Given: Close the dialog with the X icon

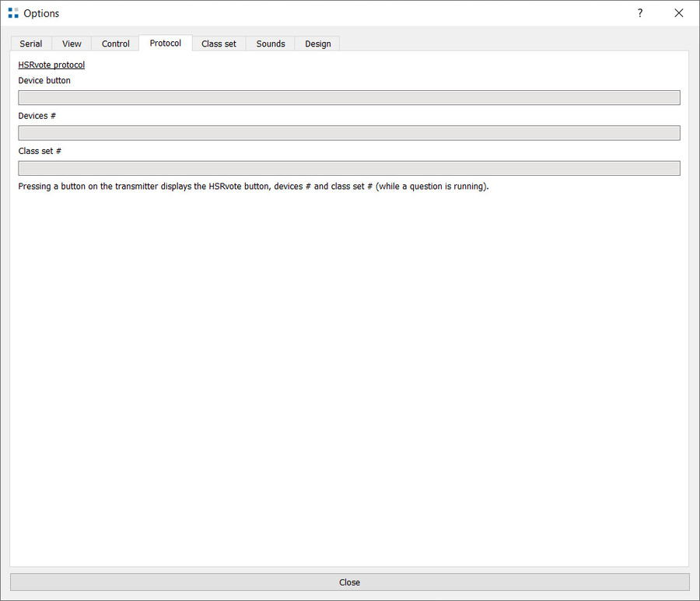Looking at the screenshot, I should pos(678,13).
